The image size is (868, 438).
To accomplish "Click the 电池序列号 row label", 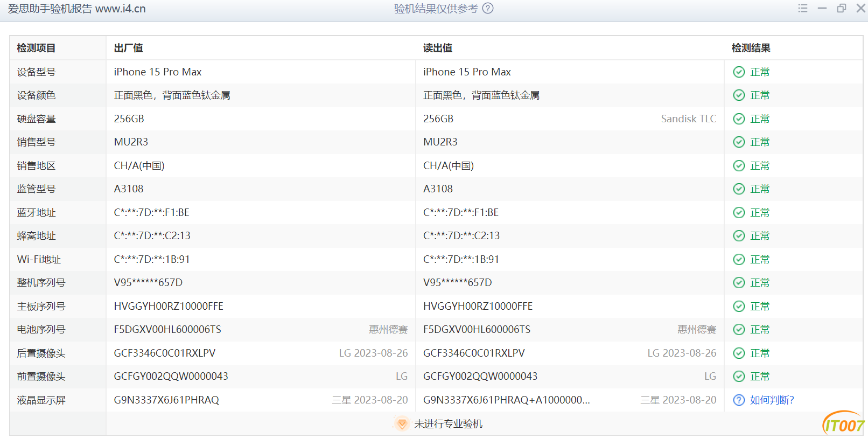I will tap(41, 330).
